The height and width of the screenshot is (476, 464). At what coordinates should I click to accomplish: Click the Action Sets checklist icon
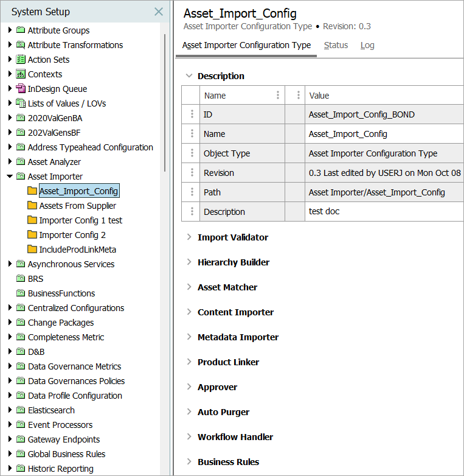21,60
